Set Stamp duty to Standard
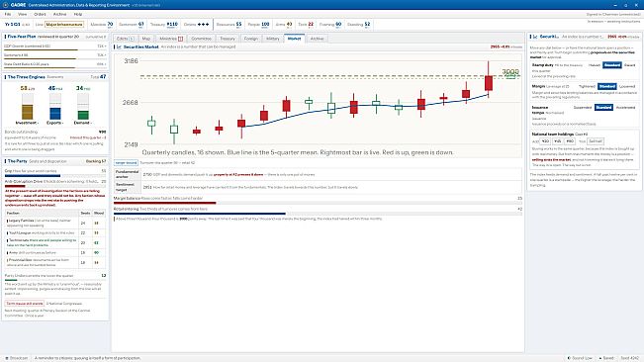This screenshot has height=362, width=644. coord(612,65)
